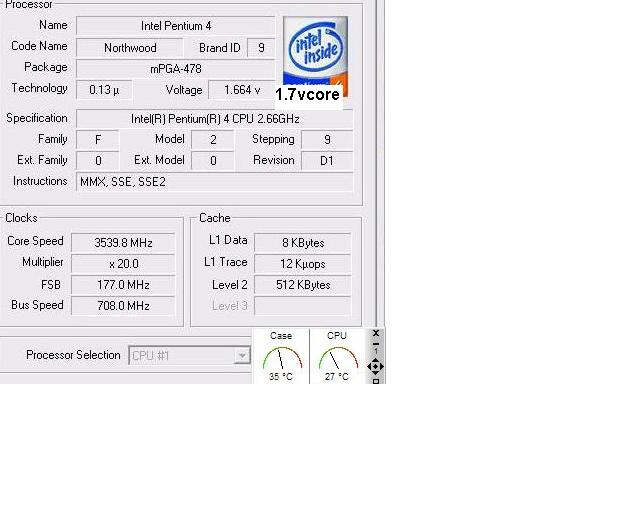Click the Case temperature reading 35 °C
The image size is (636, 507).
click(x=281, y=376)
